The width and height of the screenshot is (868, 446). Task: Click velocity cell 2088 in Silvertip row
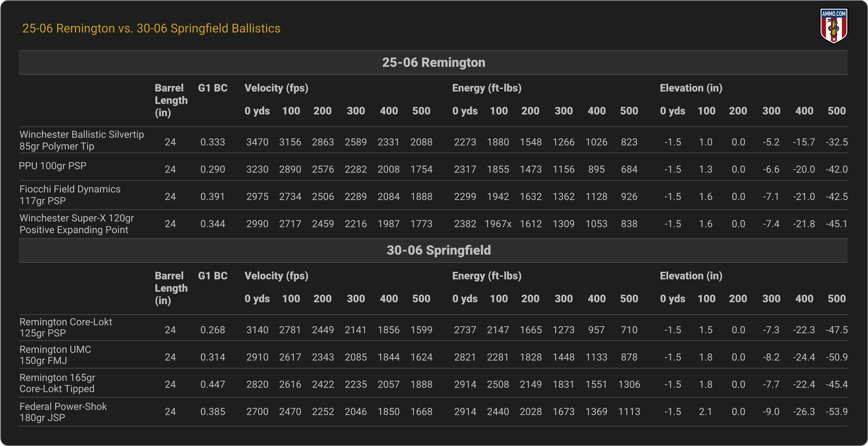coord(422,142)
